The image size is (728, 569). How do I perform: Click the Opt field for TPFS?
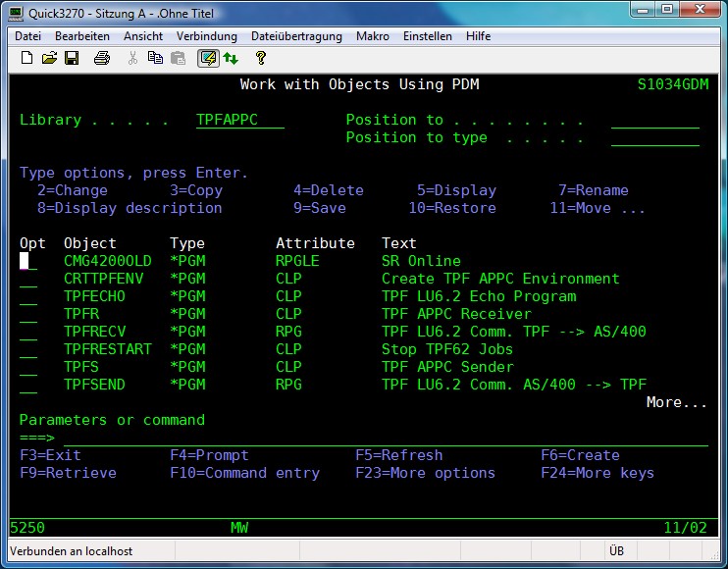point(28,367)
